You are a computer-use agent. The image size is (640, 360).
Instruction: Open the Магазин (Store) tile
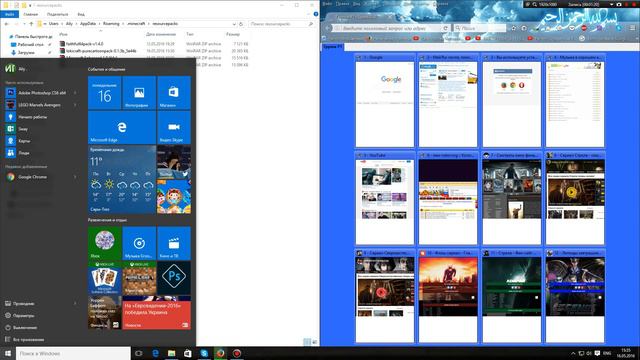point(174,93)
